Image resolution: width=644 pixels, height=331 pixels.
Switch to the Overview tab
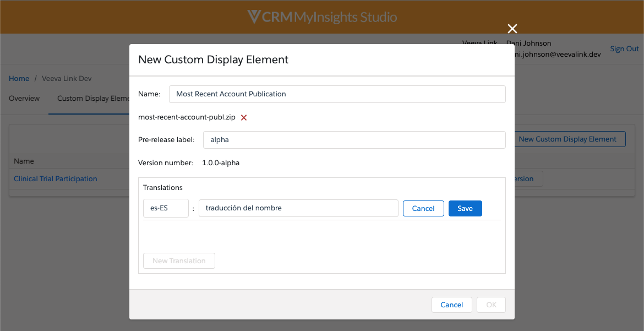coord(24,99)
